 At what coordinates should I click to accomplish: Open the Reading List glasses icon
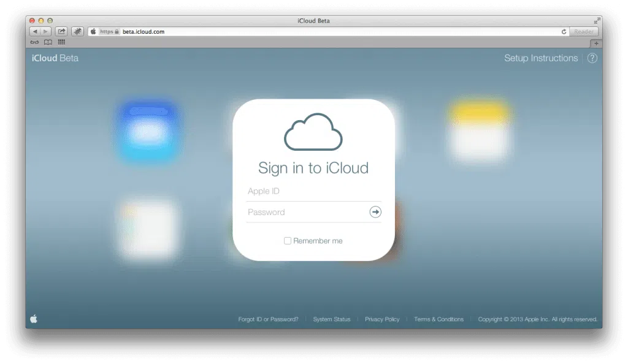coord(34,42)
